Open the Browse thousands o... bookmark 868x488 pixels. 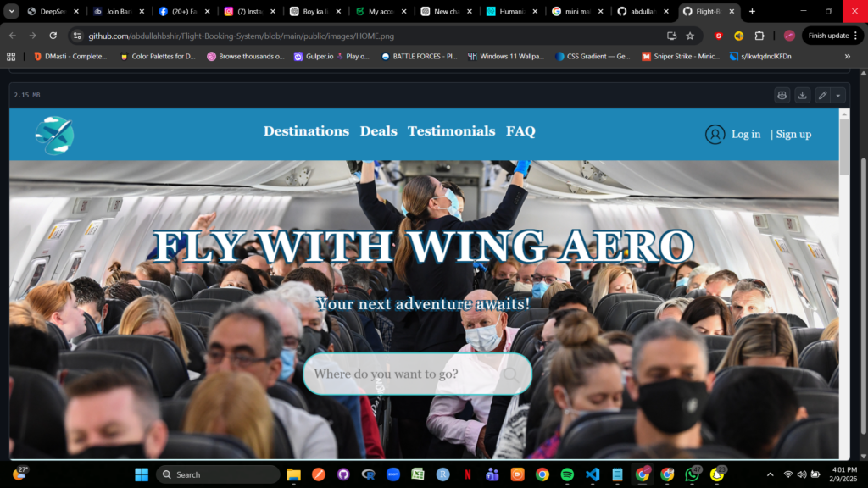click(x=246, y=57)
